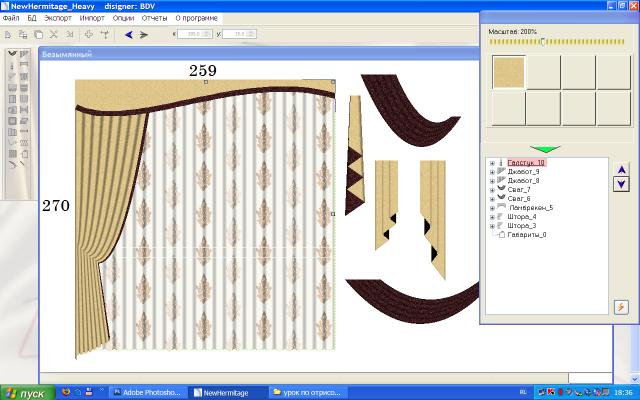
Task: Move selected layer down with blue arrow
Action: pos(621,184)
